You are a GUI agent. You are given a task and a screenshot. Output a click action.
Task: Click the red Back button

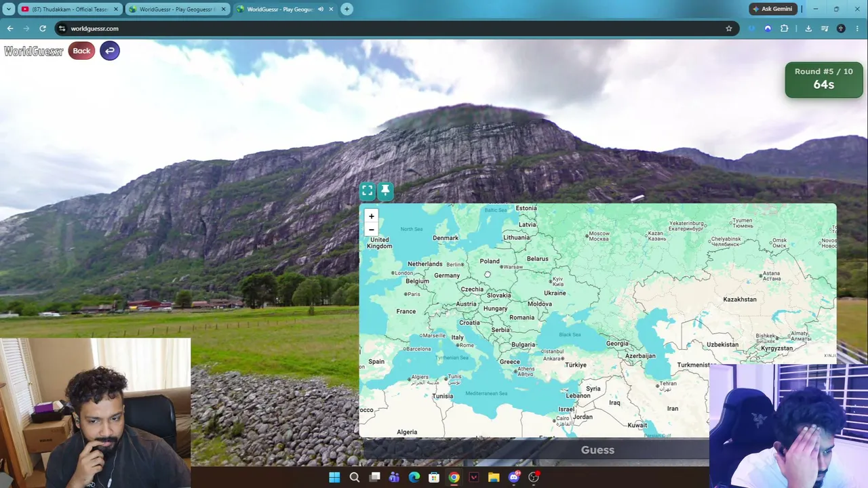click(81, 51)
